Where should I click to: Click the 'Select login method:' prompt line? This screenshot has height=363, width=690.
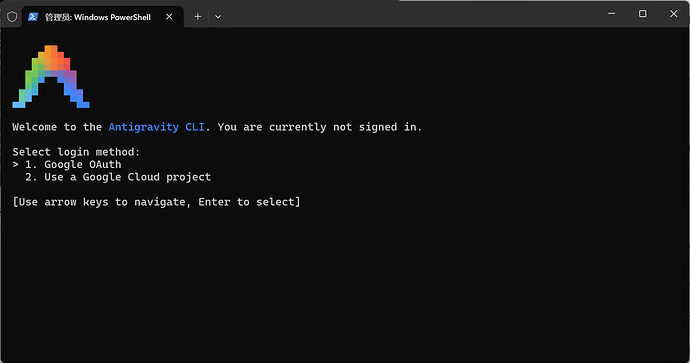tap(76, 152)
